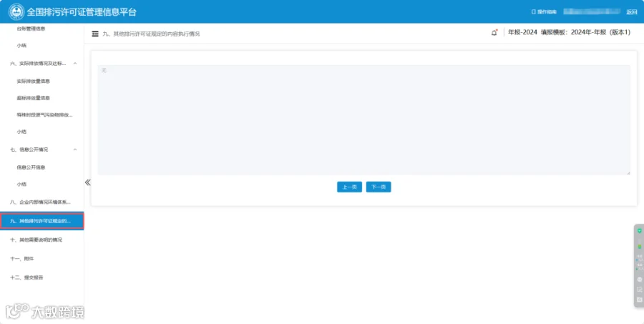Viewport: 644px width, 324px height.
Task: Open 超标排放量信息 in the sidebar
Action: (33, 98)
